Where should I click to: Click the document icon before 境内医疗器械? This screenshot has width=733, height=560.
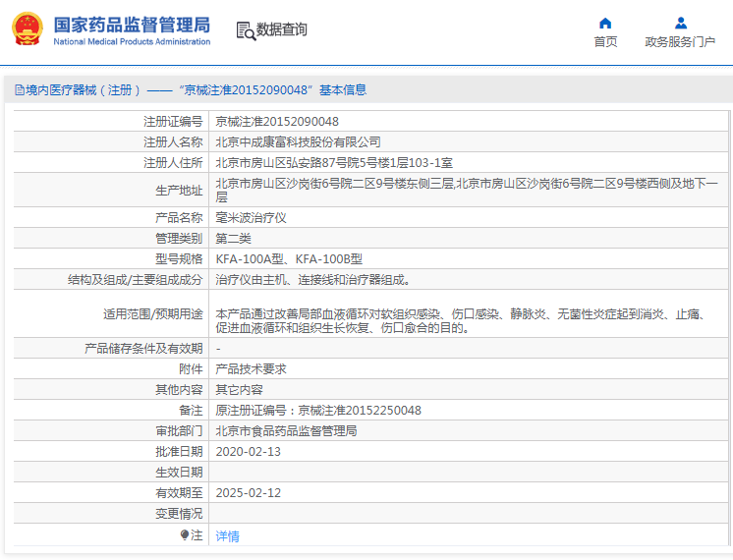point(20,89)
